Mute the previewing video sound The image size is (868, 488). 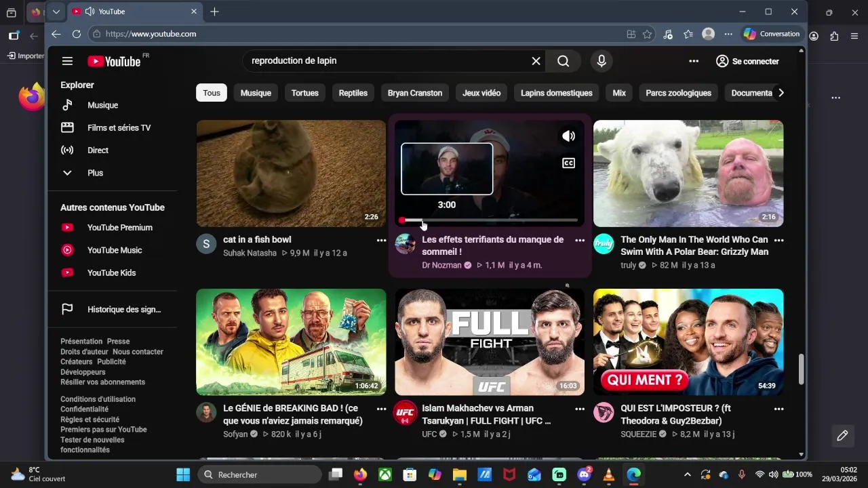click(x=568, y=136)
